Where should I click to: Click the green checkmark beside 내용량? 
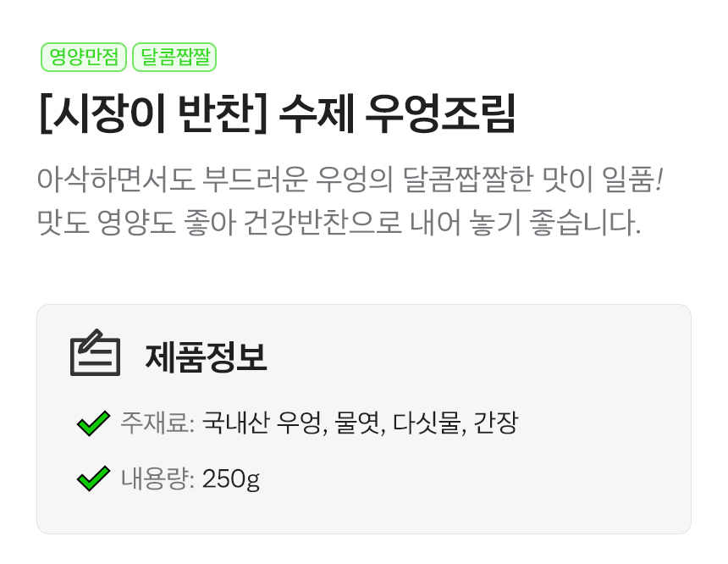coord(93,479)
